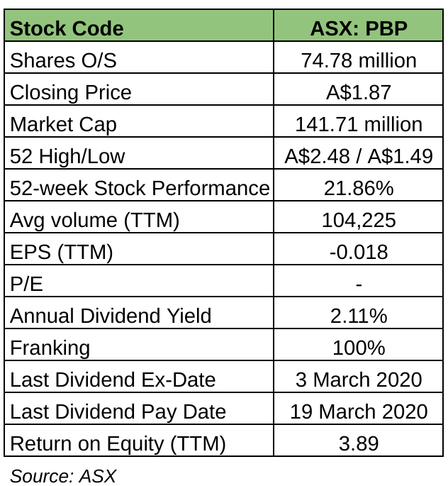
Task: Click the Market Cap row label
Action: 64,124
